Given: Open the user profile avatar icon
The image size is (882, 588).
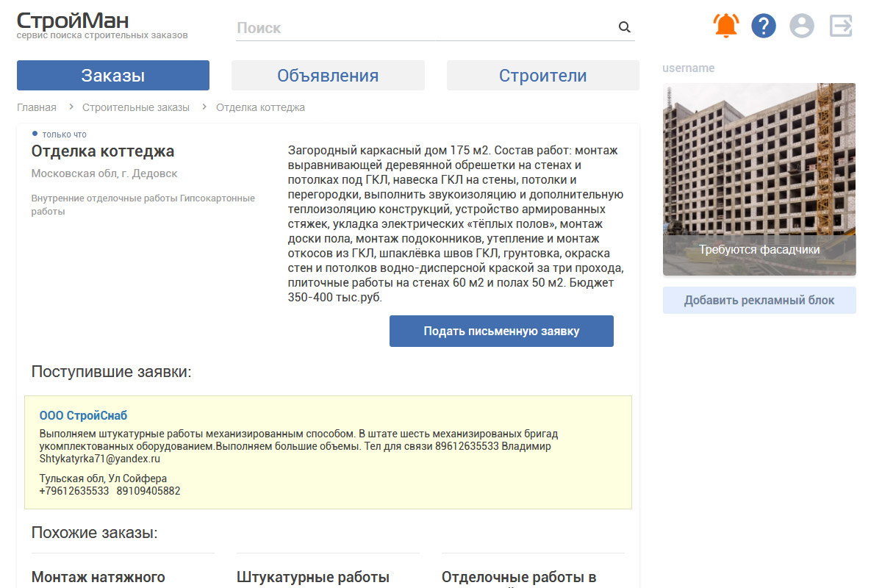Looking at the screenshot, I should coord(802,26).
